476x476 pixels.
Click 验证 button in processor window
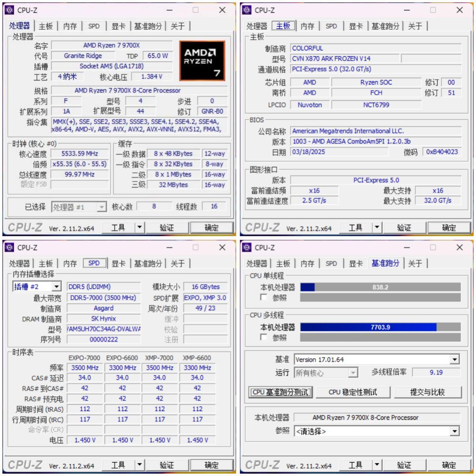click(167, 227)
